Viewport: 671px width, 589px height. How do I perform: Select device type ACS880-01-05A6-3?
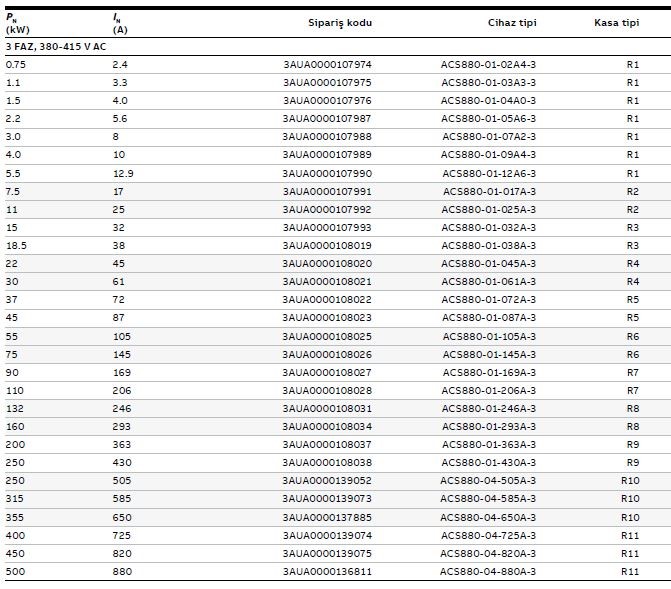488,119
